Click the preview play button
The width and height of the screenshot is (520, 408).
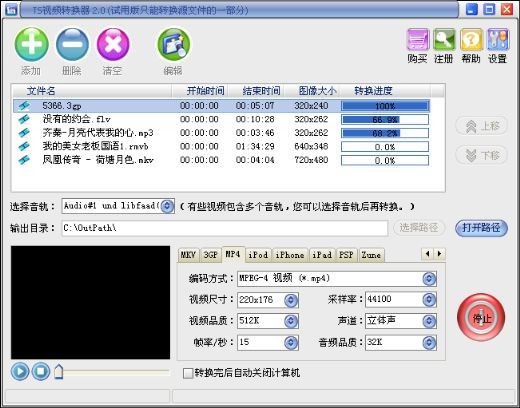click(x=20, y=371)
